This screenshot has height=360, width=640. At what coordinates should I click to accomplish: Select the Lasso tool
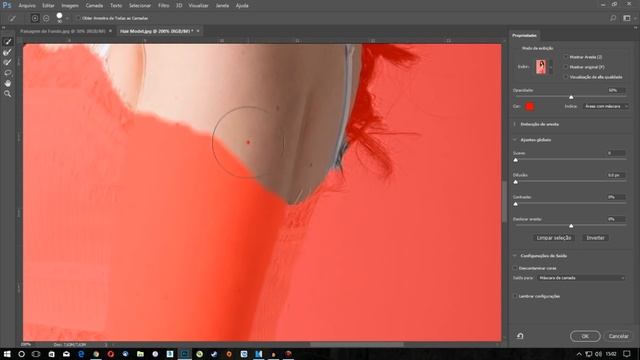click(x=7, y=73)
